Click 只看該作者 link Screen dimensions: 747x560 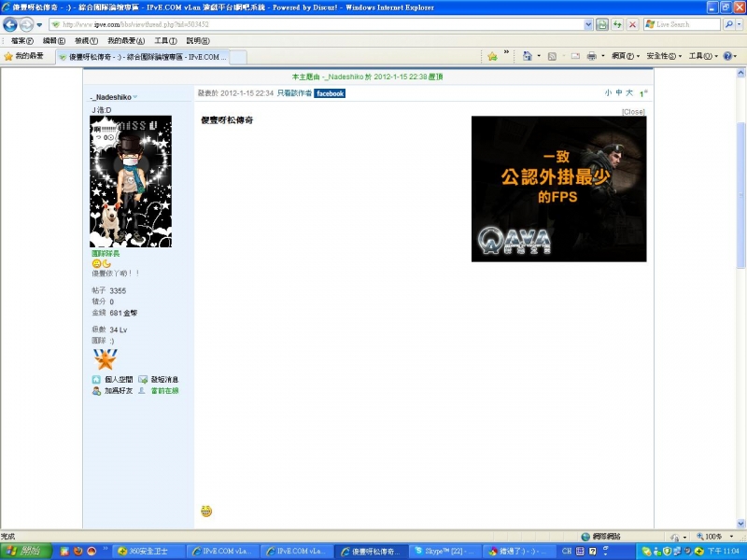(294, 93)
